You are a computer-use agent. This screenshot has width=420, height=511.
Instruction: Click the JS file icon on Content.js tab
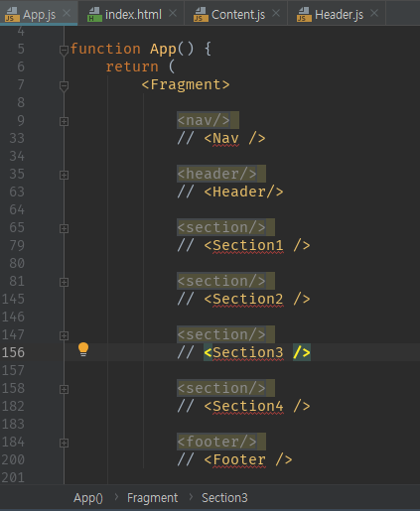point(201,15)
